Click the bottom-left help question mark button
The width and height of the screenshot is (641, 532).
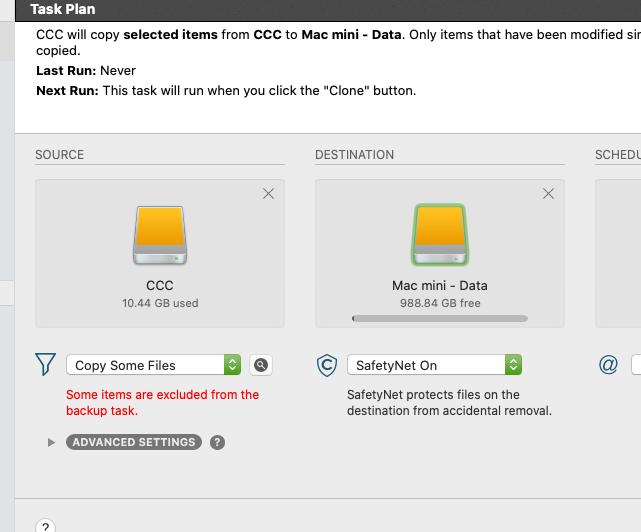(x=46, y=526)
